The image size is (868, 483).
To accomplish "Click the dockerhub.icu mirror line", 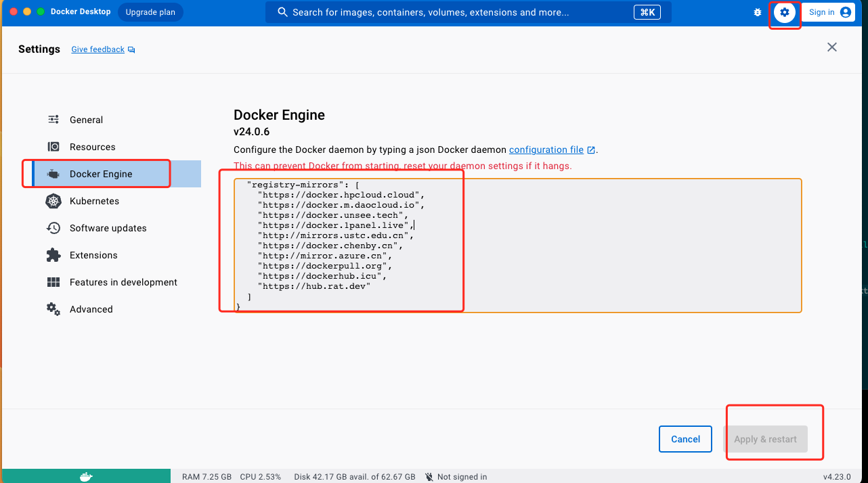I will 322,276.
